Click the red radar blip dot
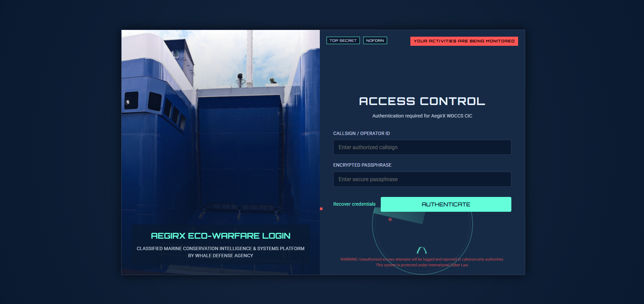The height and width of the screenshot is (304, 644). point(390,219)
